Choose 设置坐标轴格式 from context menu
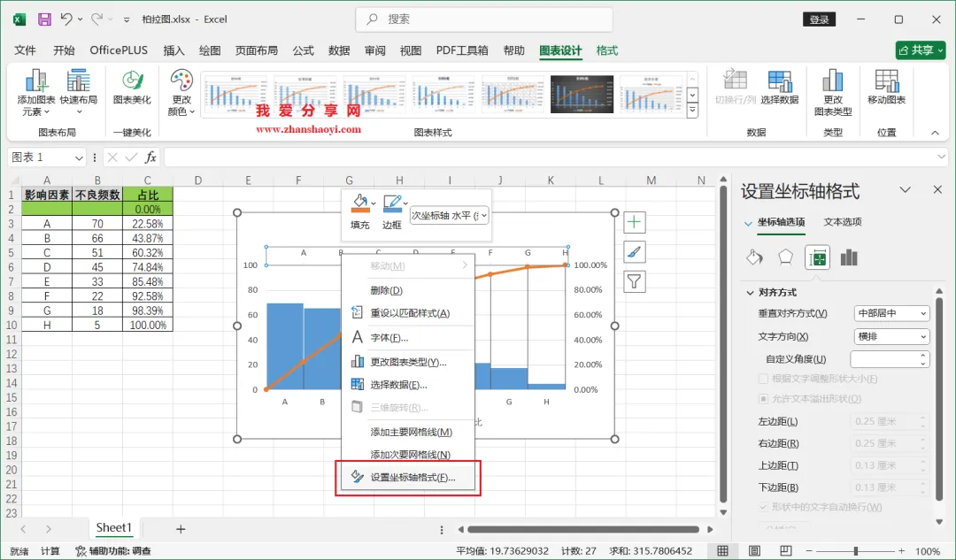The height and width of the screenshot is (560, 956). (408, 477)
